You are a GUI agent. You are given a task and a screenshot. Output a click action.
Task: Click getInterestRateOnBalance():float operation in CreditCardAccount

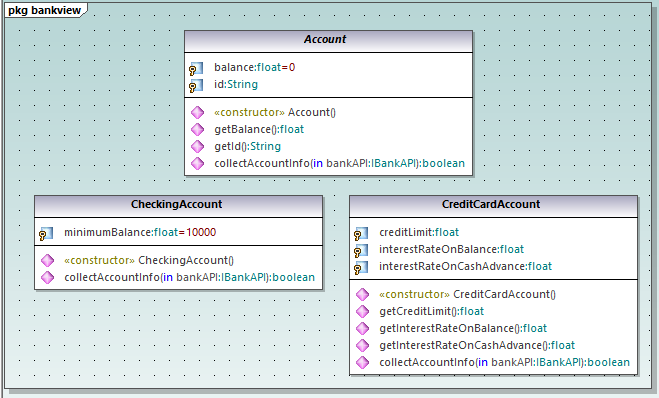click(463, 328)
